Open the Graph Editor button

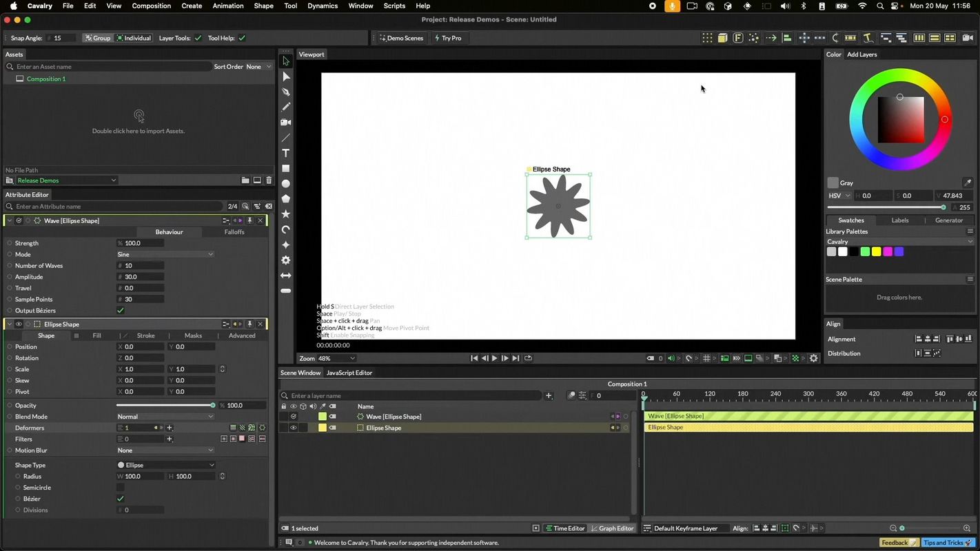[612, 528]
